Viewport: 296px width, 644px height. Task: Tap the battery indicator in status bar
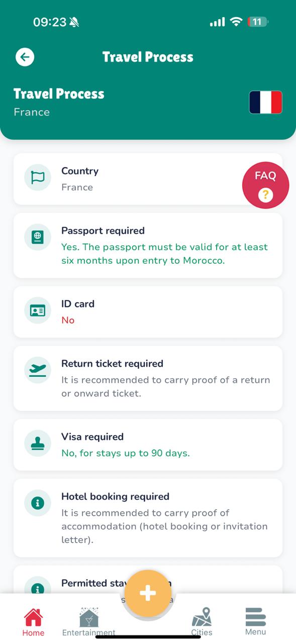(x=257, y=22)
